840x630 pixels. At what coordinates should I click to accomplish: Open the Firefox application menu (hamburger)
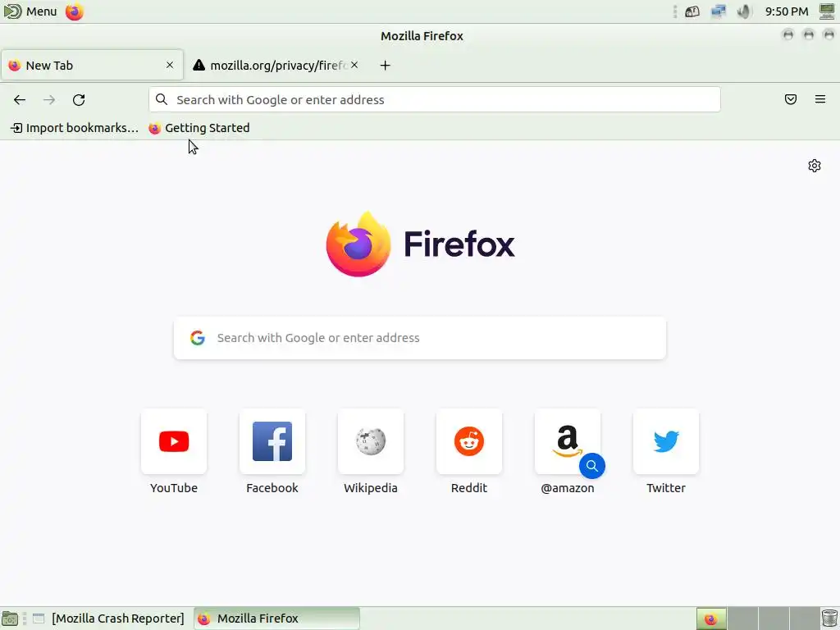tap(820, 99)
